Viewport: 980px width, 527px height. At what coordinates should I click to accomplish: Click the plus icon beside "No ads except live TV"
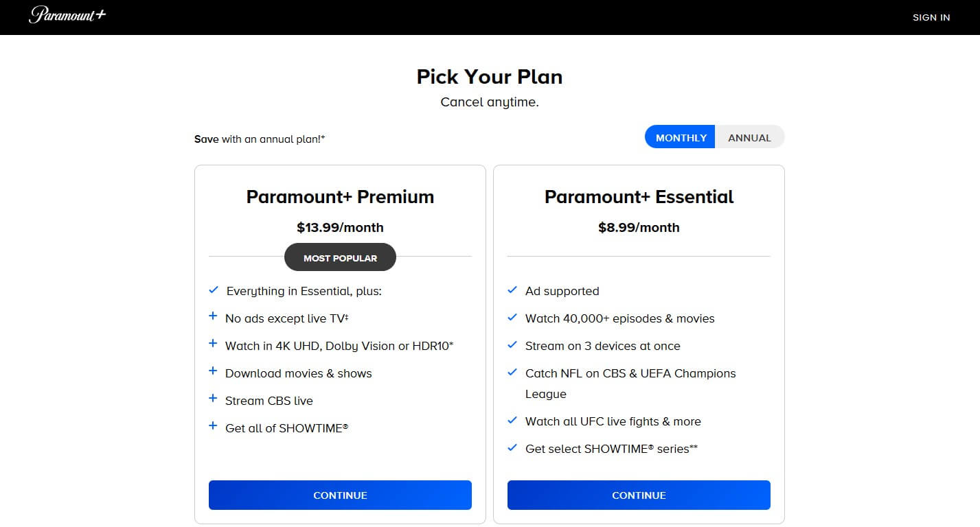pyautogui.click(x=212, y=316)
